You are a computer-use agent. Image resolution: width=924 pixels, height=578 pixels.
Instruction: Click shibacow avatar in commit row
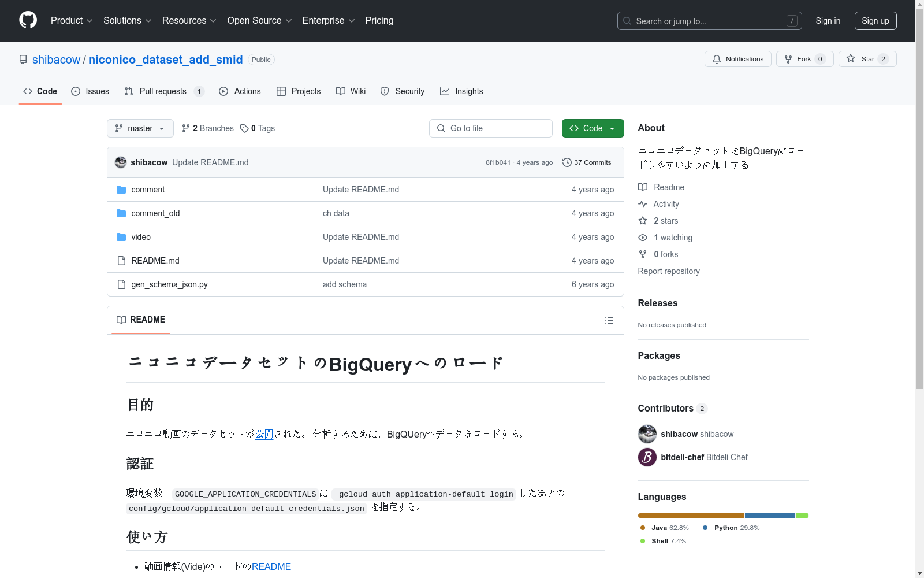point(121,162)
